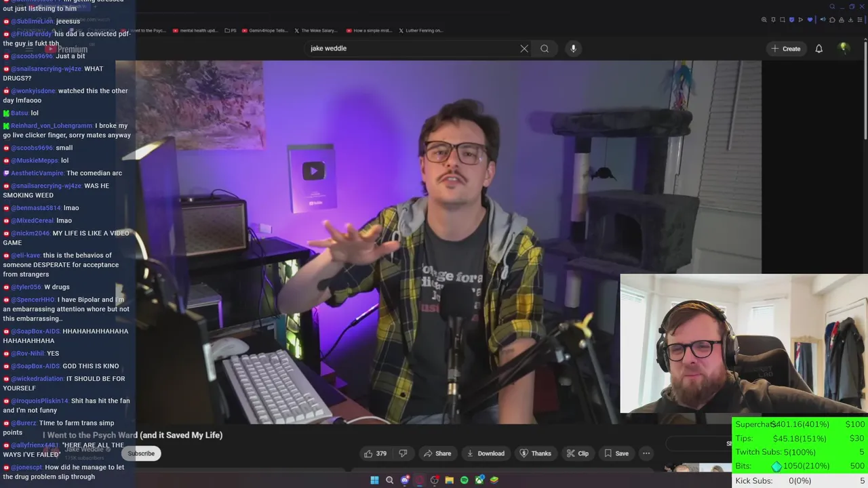Click the Bits goal row showing 1050
The width and height of the screenshot is (868, 488).
(800, 466)
